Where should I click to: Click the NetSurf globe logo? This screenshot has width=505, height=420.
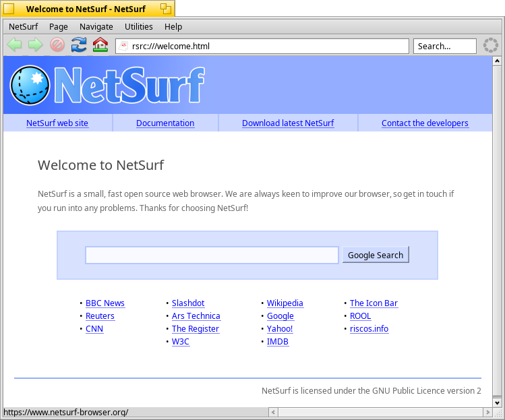coord(30,86)
